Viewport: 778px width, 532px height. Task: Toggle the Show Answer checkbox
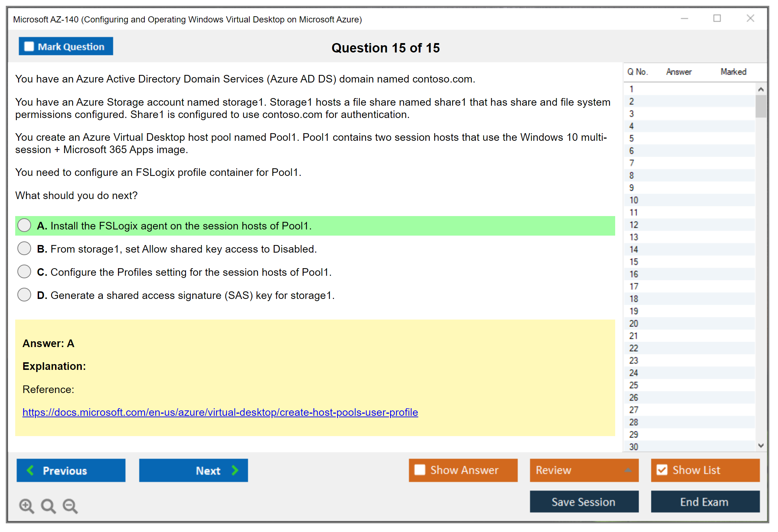[420, 470]
